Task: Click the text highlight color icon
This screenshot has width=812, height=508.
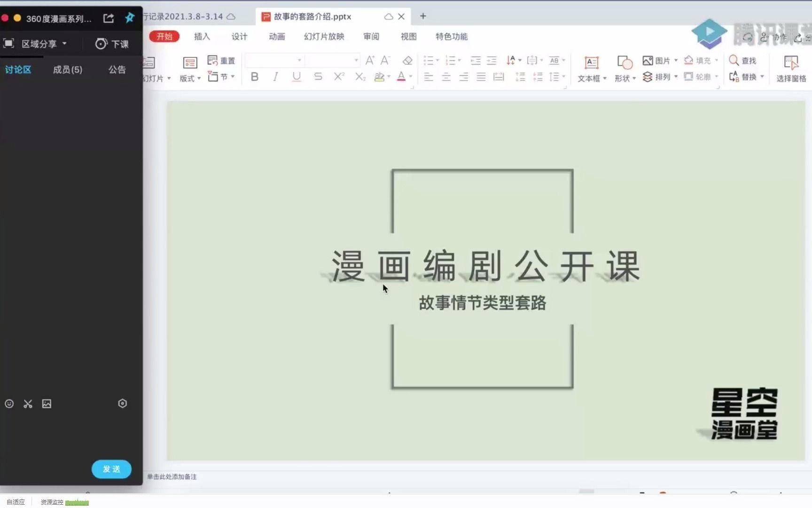Action: (379, 77)
